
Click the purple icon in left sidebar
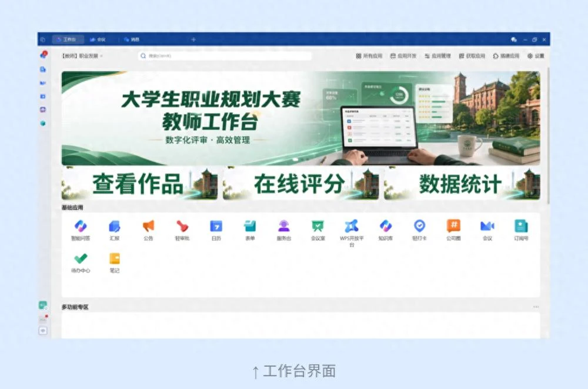point(43,109)
